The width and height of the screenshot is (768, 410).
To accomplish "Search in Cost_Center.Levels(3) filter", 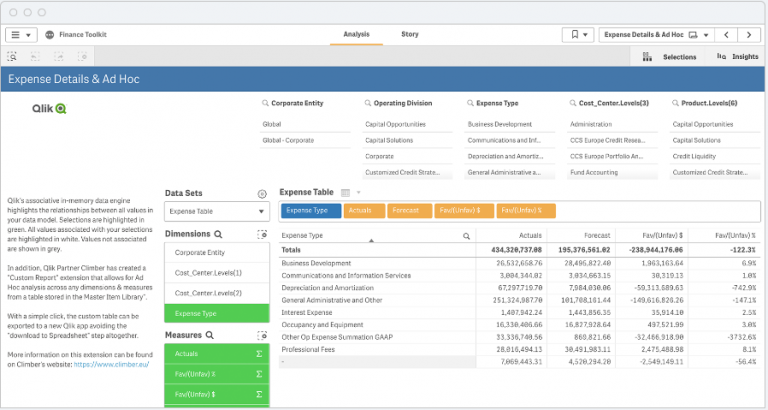I will [573, 103].
